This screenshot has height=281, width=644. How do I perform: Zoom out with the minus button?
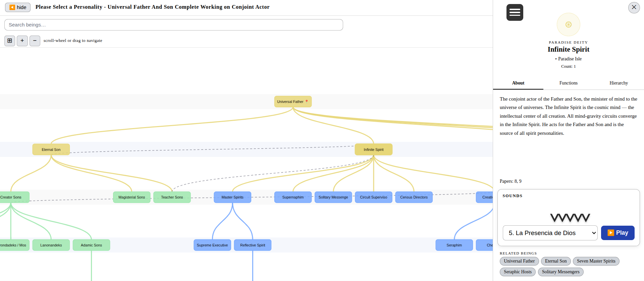pyautogui.click(x=35, y=41)
